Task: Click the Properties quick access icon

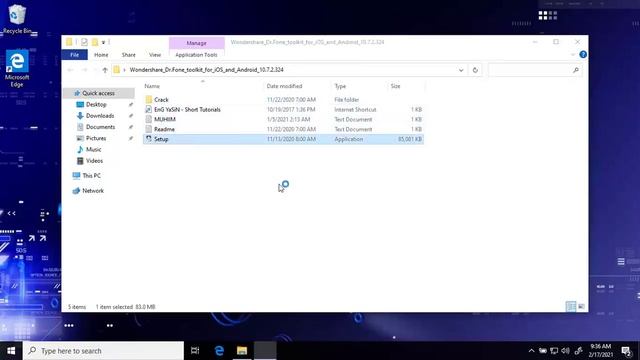Action: tap(84, 42)
